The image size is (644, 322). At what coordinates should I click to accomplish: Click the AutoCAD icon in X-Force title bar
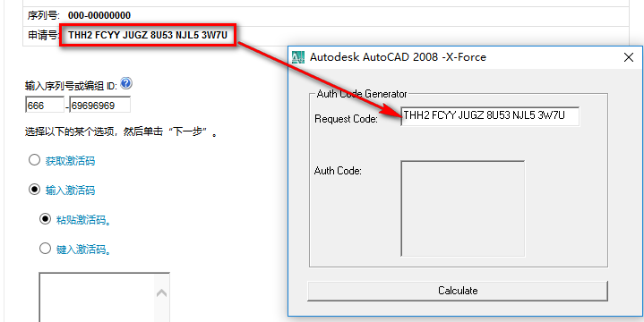click(x=297, y=57)
